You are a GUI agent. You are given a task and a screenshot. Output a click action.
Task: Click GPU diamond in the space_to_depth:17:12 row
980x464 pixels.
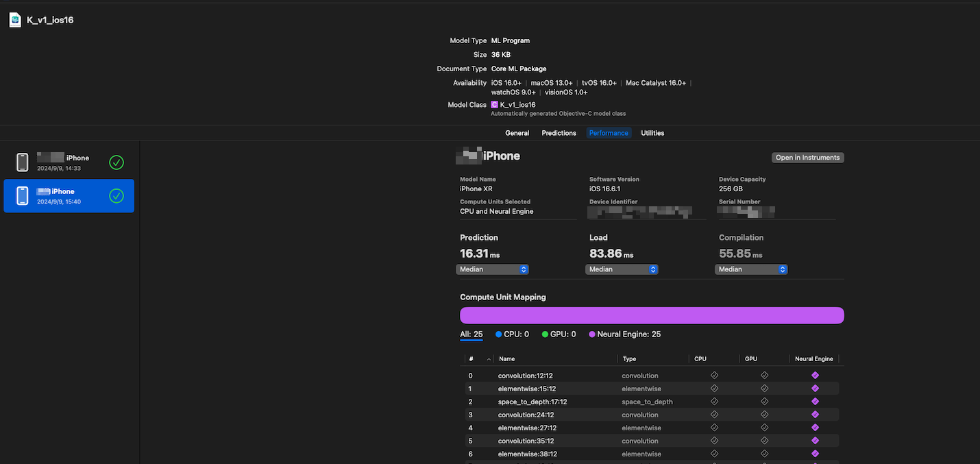click(765, 402)
